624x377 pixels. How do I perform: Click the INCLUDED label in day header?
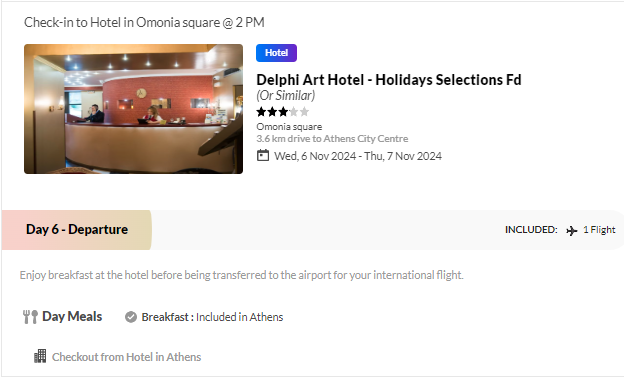point(531,230)
